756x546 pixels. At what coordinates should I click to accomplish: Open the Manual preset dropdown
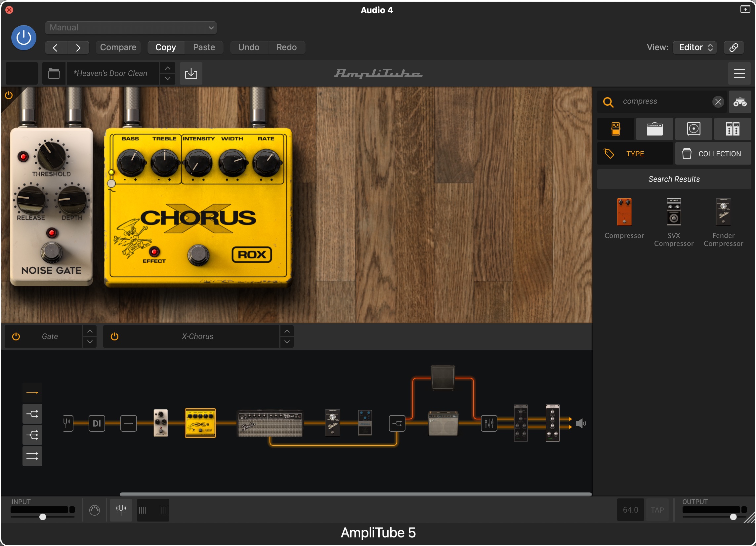[131, 28]
